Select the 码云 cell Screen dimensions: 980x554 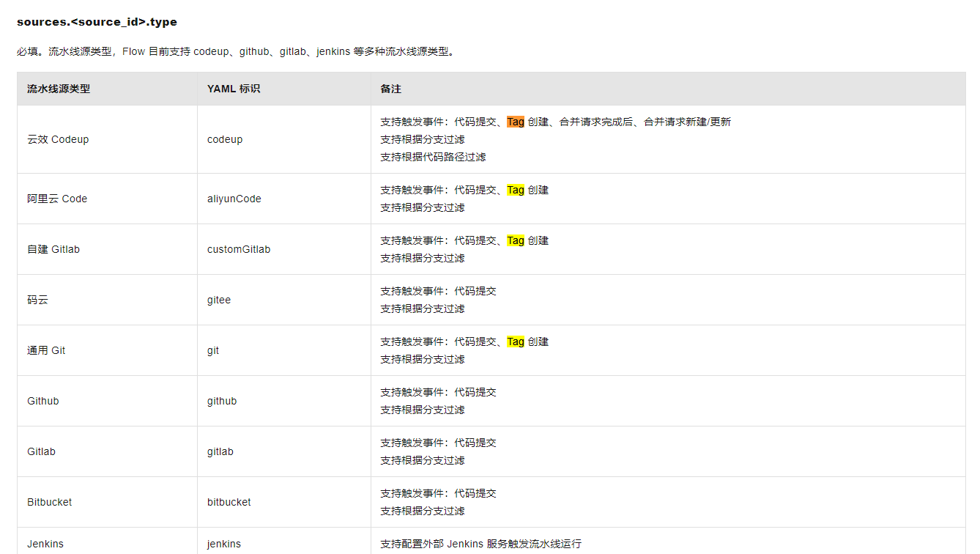[x=107, y=300]
